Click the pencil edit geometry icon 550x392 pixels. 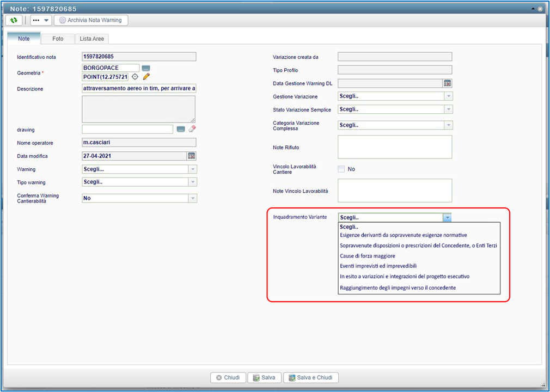146,77
